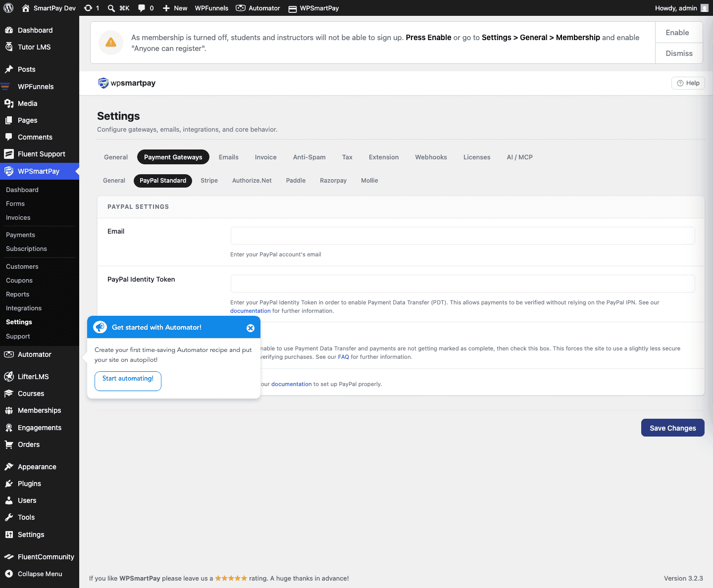Open the search command icon
Viewport: 713px width, 588px height.
click(118, 8)
